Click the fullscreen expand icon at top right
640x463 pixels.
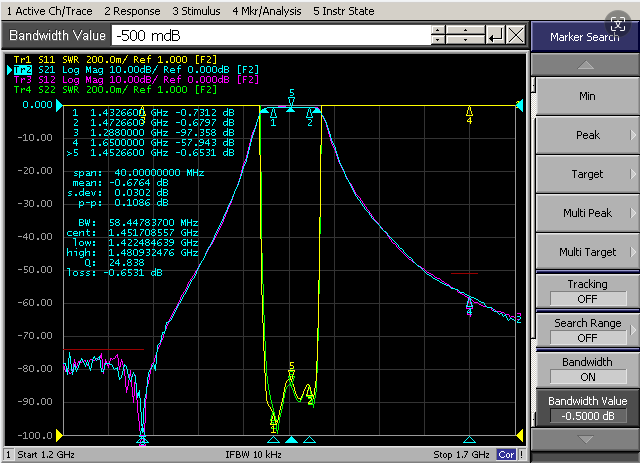pos(618,24)
